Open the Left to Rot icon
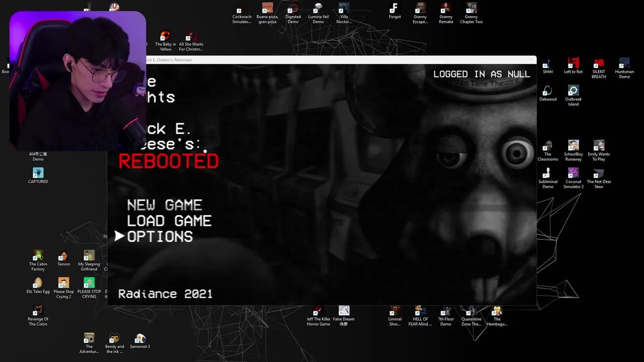The image size is (644, 362). (573, 66)
